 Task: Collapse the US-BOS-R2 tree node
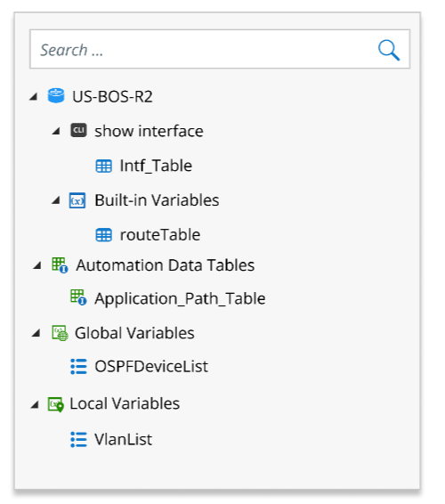pos(34,96)
